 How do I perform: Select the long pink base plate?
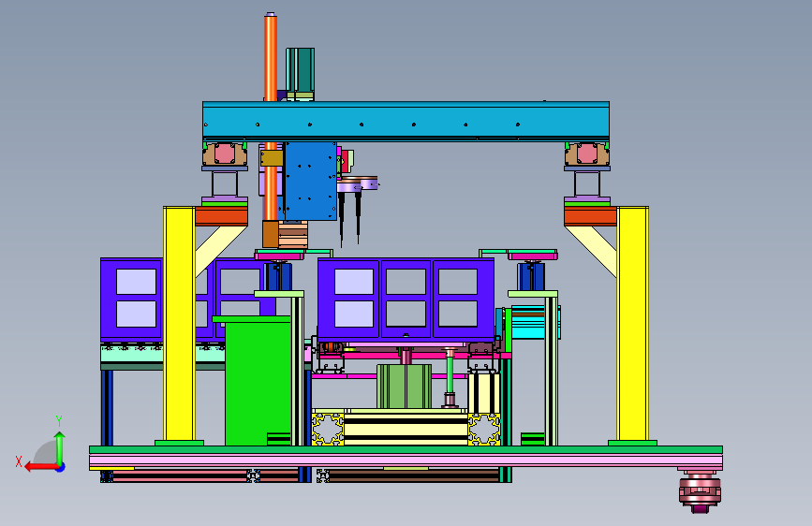(406, 460)
